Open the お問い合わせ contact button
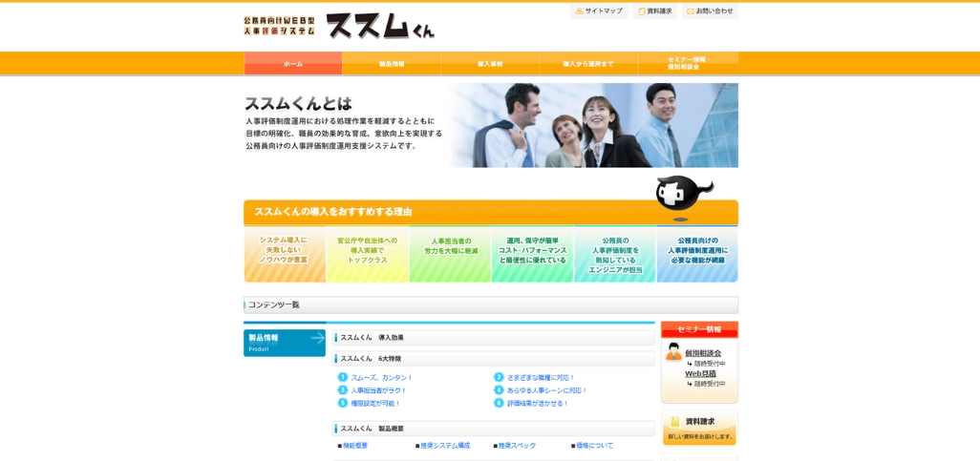The width and height of the screenshot is (980, 461). [x=710, y=11]
